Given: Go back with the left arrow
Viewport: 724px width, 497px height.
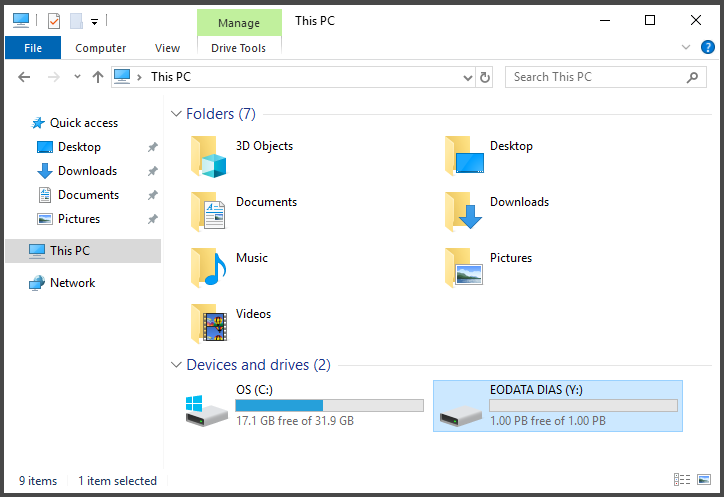Looking at the screenshot, I should 24,77.
